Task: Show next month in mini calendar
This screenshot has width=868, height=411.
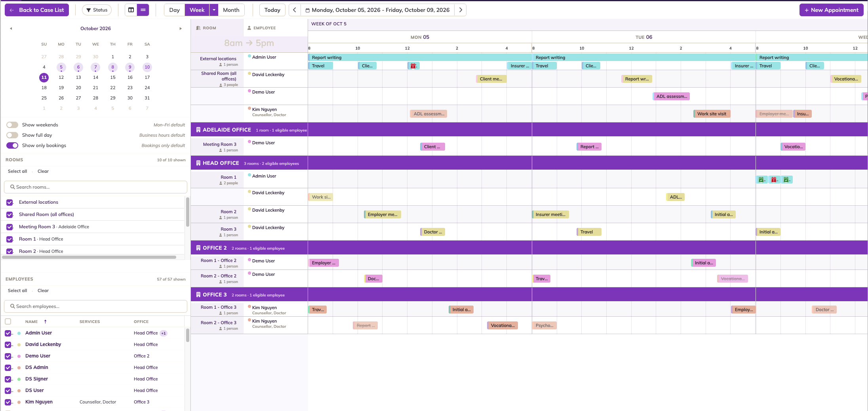Action: click(x=181, y=29)
